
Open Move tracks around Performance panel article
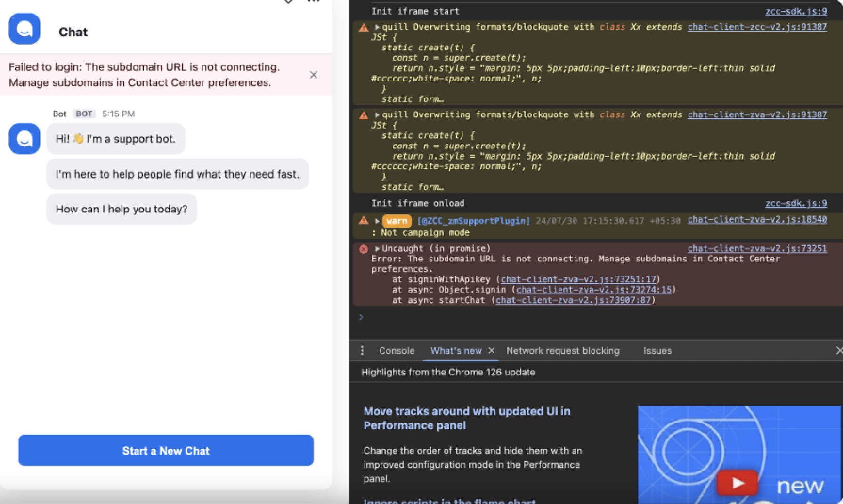click(x=467, y=418)
